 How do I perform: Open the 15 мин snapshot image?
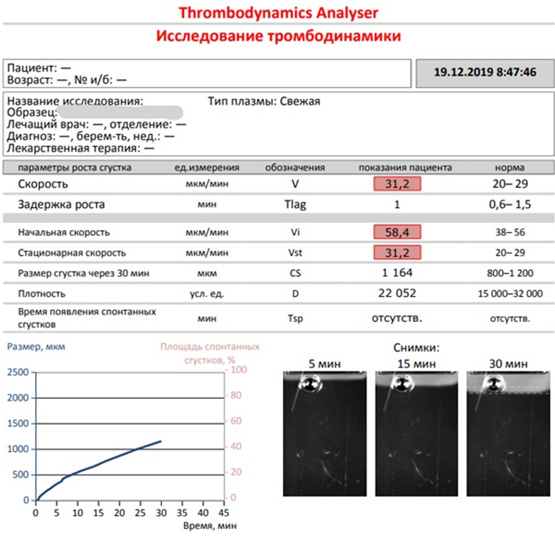click(417, 433)
